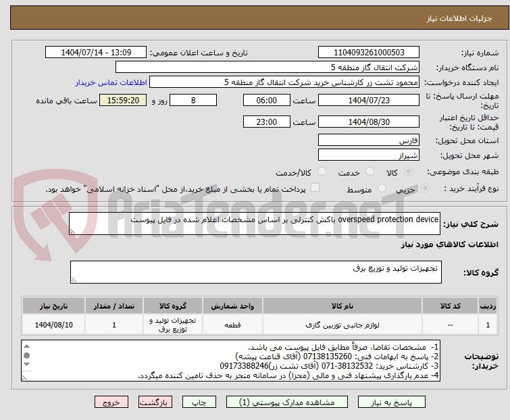
Task: Click the واحد شمارش column header
Action: point(232,306)
